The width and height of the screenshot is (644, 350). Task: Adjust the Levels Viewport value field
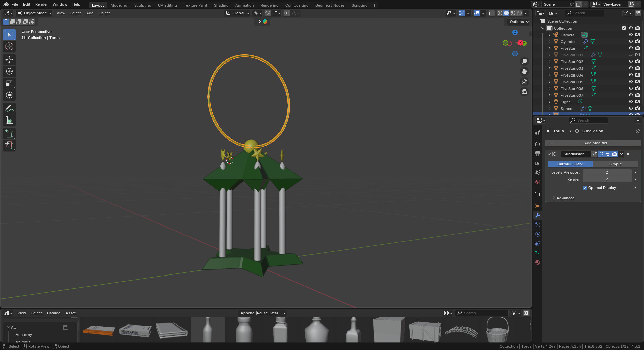(x=607, y=172)
